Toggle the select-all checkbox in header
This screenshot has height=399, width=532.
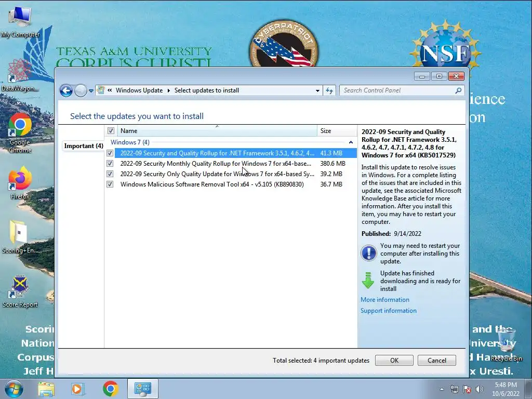[111, 130]
